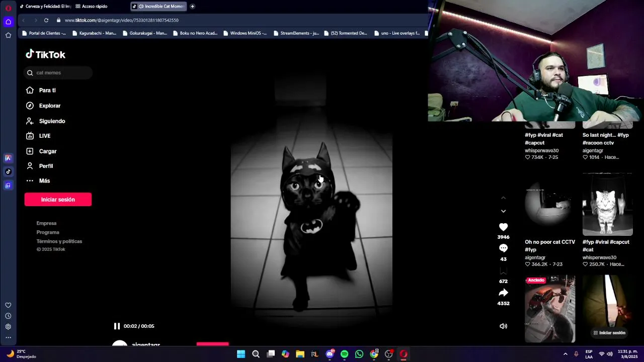
Task: Open the Empresa footer link
Action: 46,223
